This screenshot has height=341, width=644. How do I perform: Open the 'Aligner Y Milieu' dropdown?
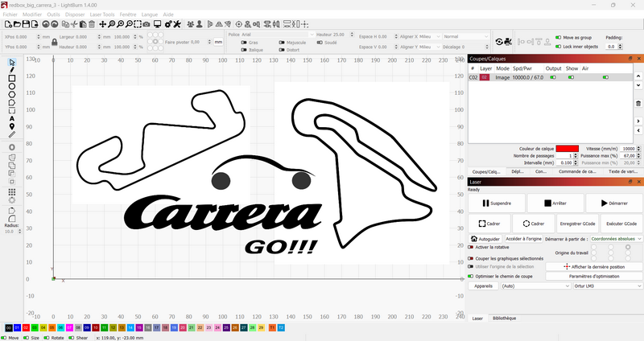point(430,47)
